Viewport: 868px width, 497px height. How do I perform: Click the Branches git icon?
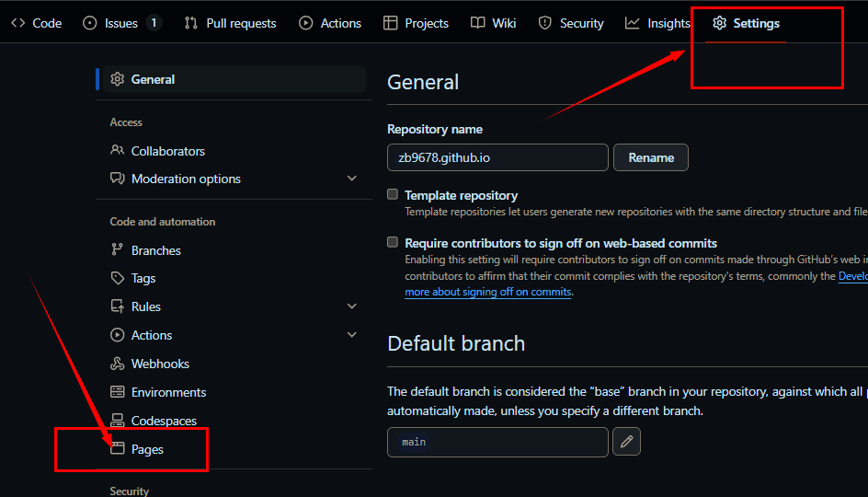[117, 250]
